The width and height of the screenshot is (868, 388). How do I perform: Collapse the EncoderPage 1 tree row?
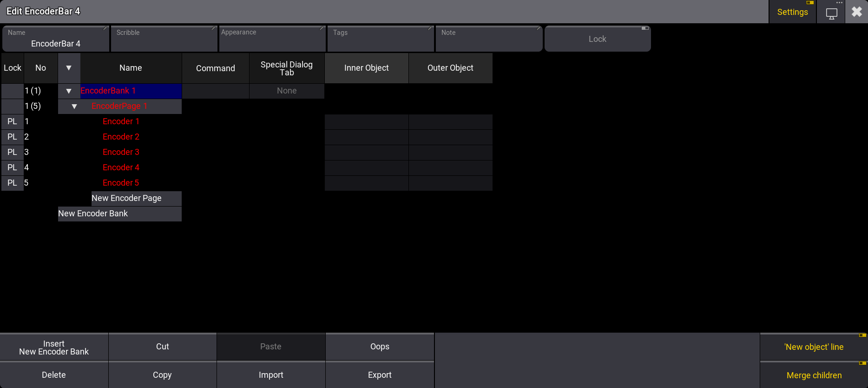(x=74, y=107)
